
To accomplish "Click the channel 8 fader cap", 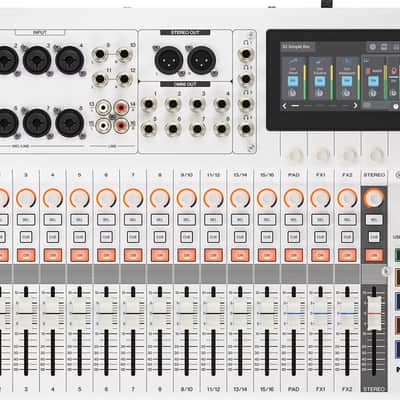I will [160, 313].
